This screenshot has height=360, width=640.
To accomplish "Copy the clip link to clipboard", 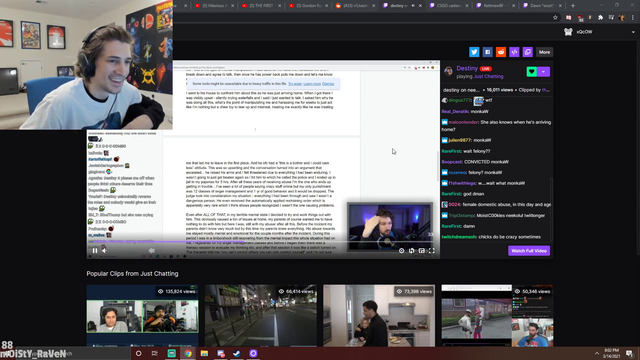I will pyautogui.click(x=528, y=52).
